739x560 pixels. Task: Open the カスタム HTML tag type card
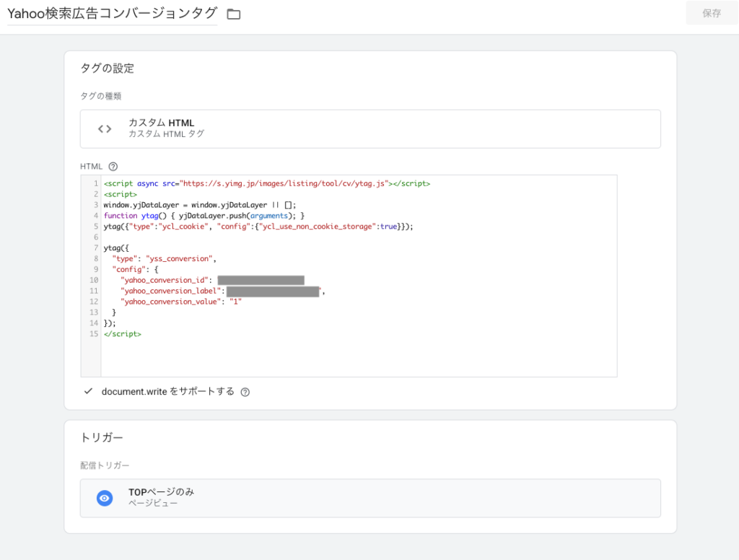[369, 129]
